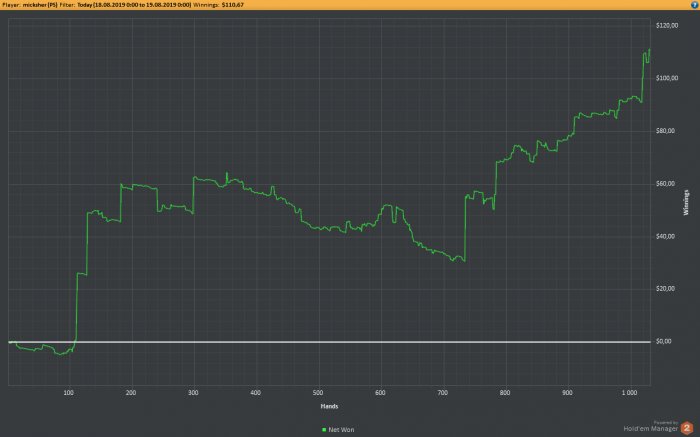This screenshot has height=437, width=700.
Task: Click the $100,00 axis label
Action: pos(667,78)
